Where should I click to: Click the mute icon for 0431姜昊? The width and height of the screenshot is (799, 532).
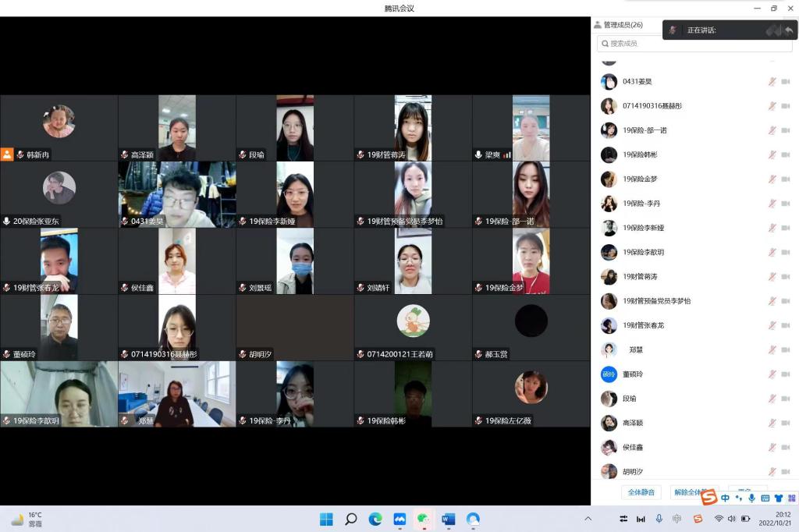[x=772, y=81]
